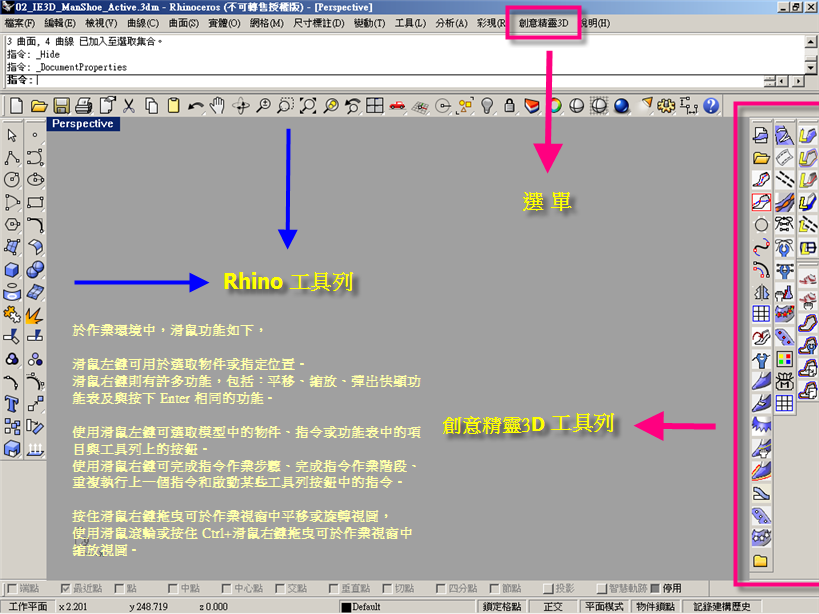The width and height of the screenshot is (819, 614).
Task: Click the 記錄建構歷史 status bar button
Action: click(x=722, y=607)
